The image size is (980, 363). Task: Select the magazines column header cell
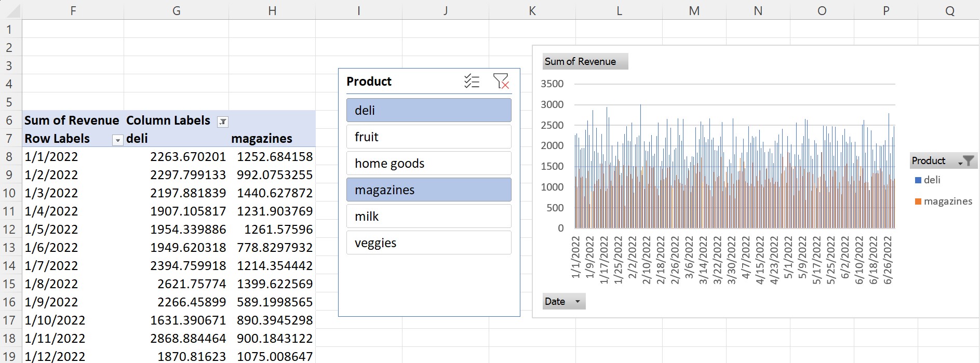pos(272,139)
